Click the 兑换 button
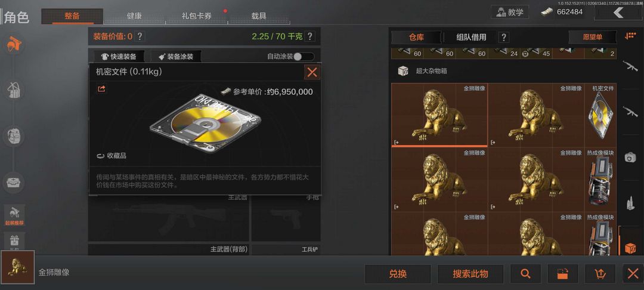 398,273
